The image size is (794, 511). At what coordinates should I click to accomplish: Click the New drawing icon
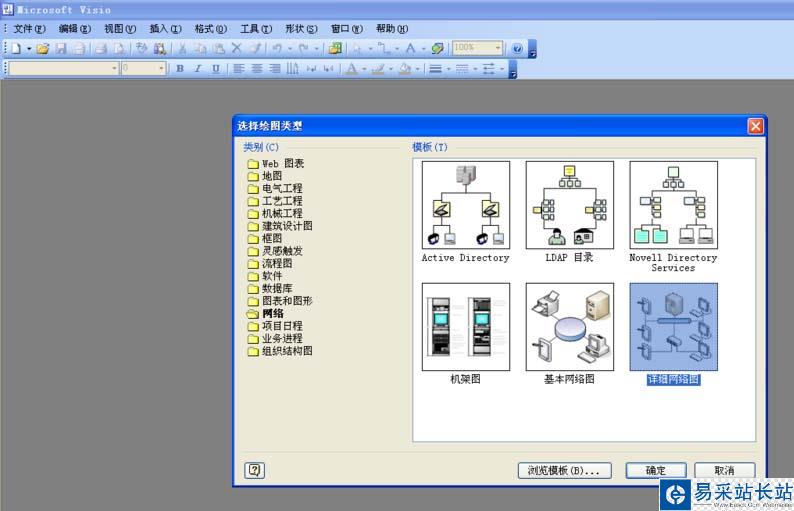[x=16, y=49]
